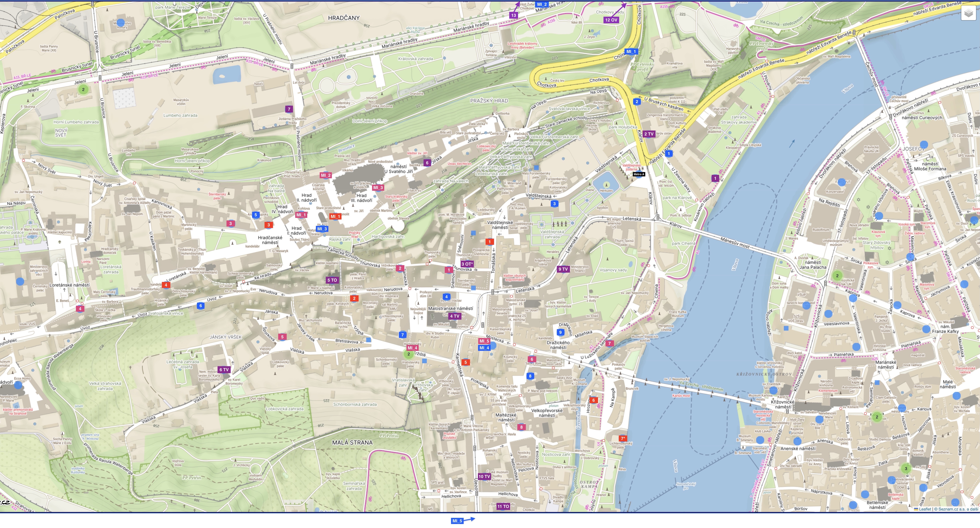
Task: Open the Leaflet attribution link
Action: [x=923, y=509]
